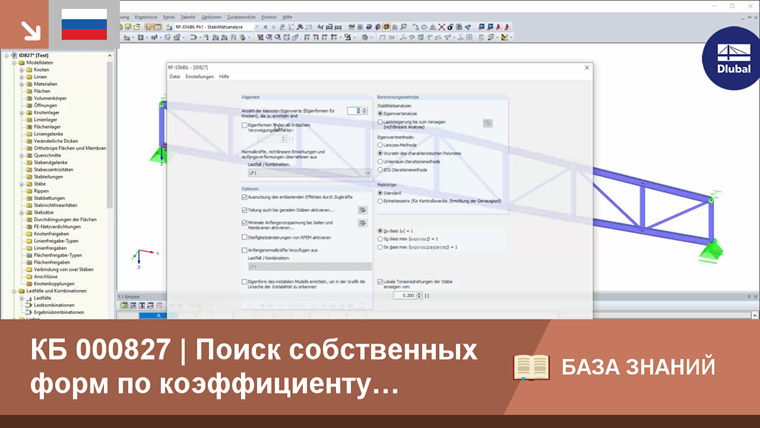Open Tabelle menu in main window

click(x=188, y=17)
